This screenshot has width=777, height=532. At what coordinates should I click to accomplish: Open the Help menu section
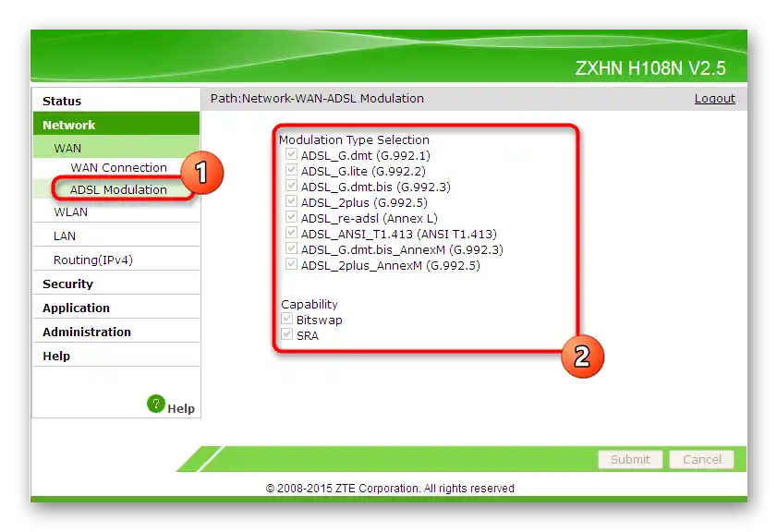(116, 356)
